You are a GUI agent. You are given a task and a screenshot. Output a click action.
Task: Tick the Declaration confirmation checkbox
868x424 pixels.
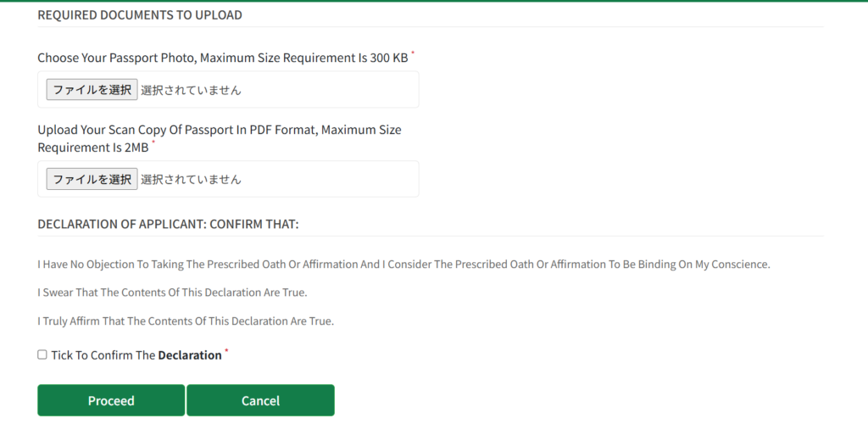pyautogui.click(x=42, y=354)
